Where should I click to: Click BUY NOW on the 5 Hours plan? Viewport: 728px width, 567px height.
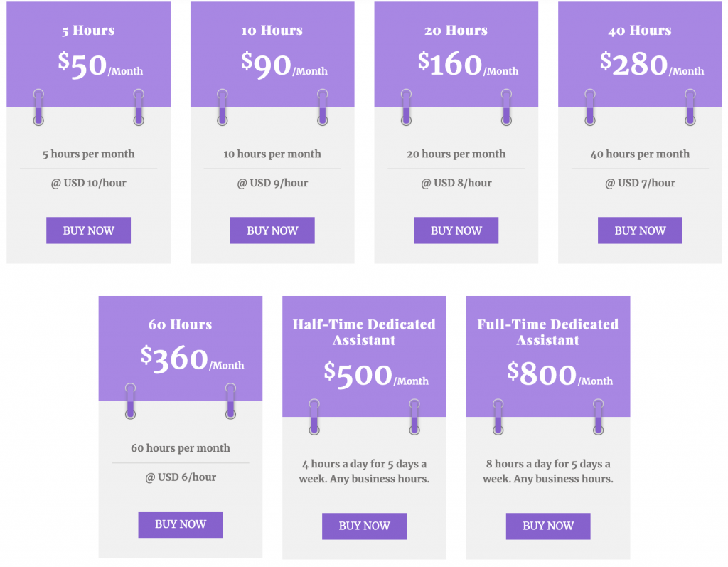(88, 230)
